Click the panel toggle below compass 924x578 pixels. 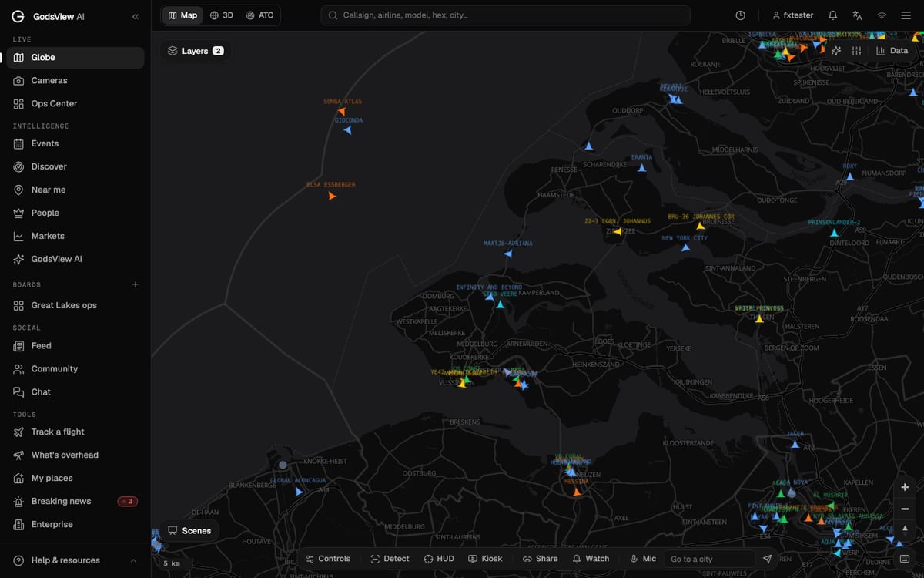tap(905, 558)
